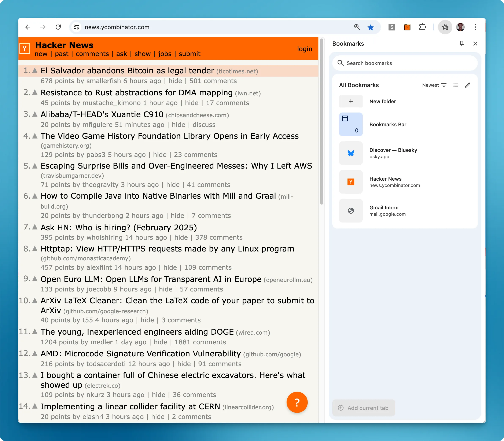Open the 'jobs' nav link

click(165, 54)
